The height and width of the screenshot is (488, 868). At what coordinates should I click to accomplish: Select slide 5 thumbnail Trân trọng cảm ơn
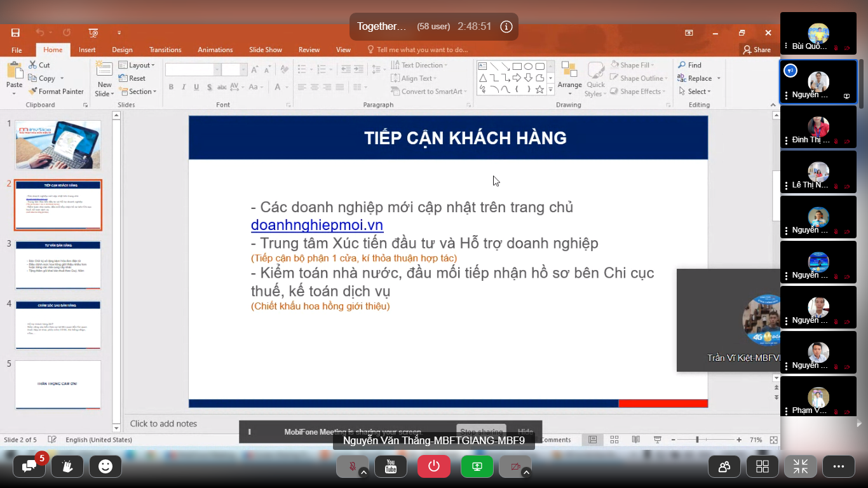tap(58, 384)
